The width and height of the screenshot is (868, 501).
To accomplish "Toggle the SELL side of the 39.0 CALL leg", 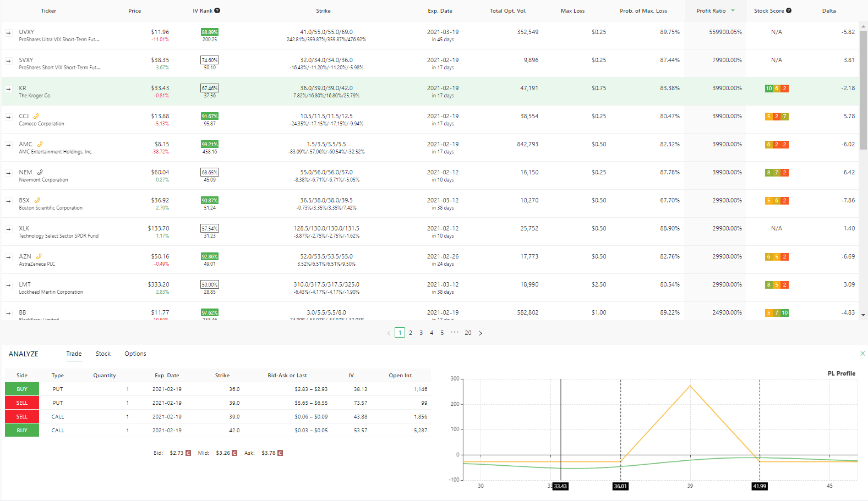I will pos(22,416).
